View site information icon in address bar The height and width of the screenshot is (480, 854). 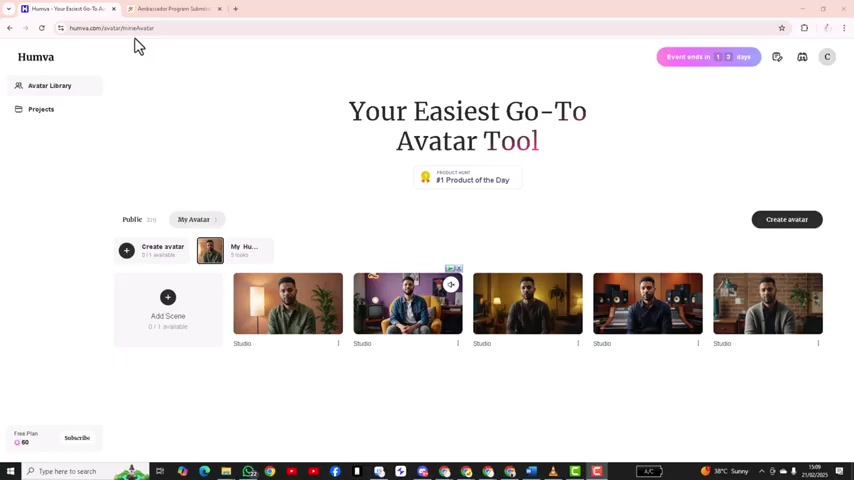coord(60,28)
